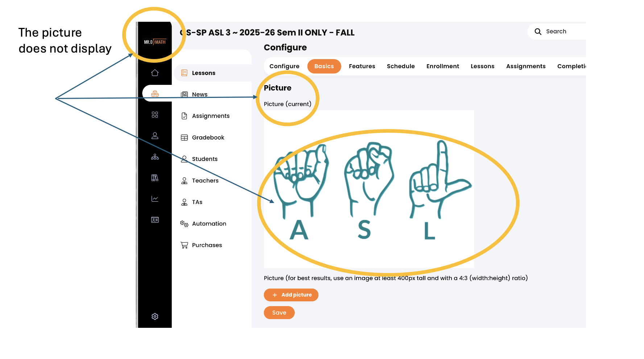644x359 pixels.
Task: Switch to the Enrollment tab
Action: click(x=443, y=66)
